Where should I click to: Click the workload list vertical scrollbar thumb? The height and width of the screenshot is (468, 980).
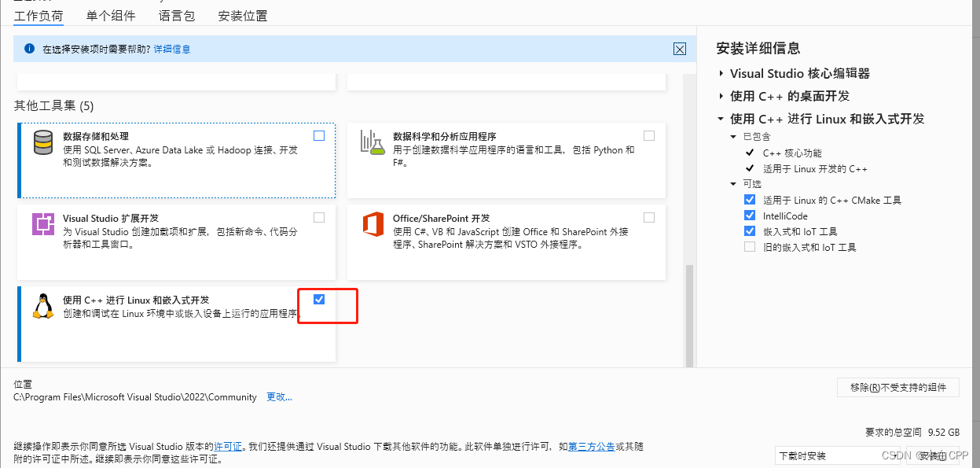coord(691,315)
